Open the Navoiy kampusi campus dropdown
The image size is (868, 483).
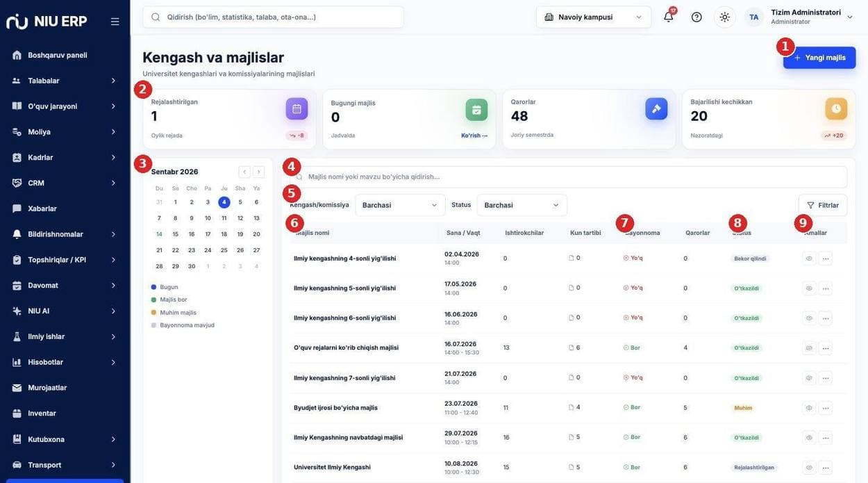tap(594, 17)
